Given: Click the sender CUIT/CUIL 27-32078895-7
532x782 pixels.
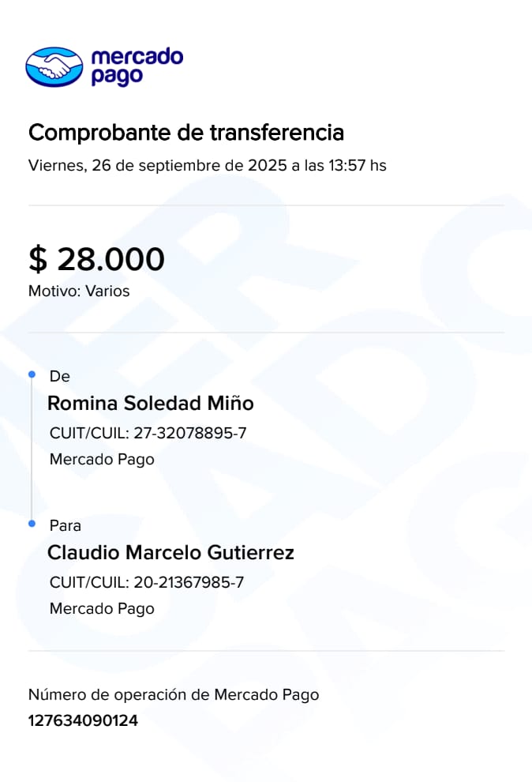Looking at the screenshot, I should tap(148, 433).
